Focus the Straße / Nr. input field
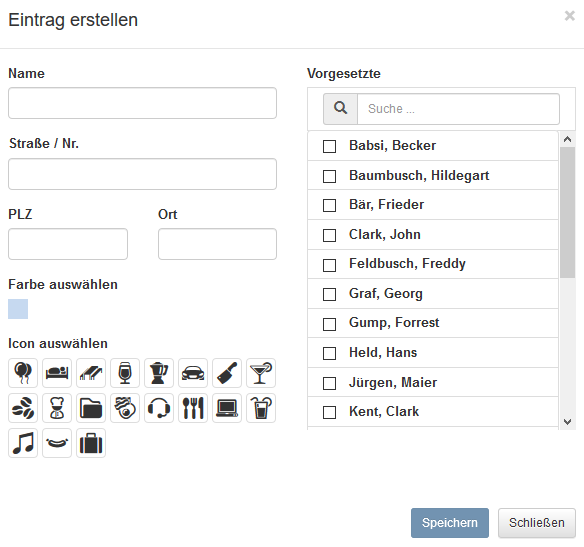The width and height of the screenshot is (584, 547). [x=142, y=174]
